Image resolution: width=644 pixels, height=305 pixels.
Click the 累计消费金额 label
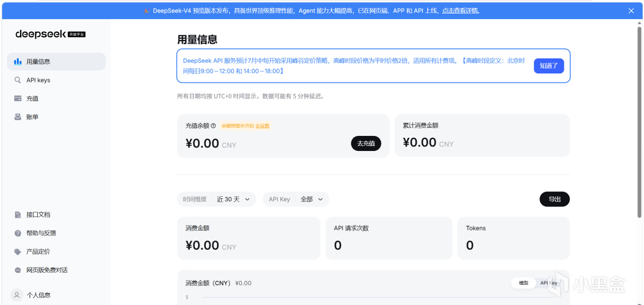click(421, 125)
